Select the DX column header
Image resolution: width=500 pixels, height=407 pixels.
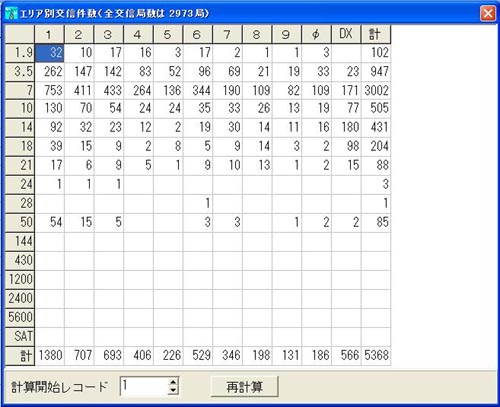[346, 34]
